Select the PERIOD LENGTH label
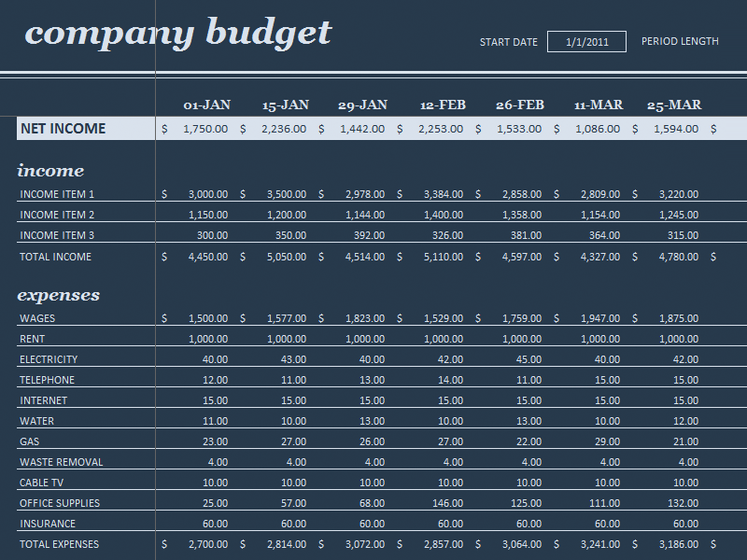The image size is (747, 560). 680,41
